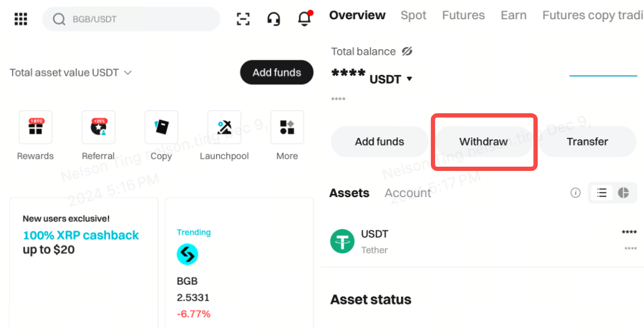
Task: Open the Referral icon
Action: click(x=98, y=127)
